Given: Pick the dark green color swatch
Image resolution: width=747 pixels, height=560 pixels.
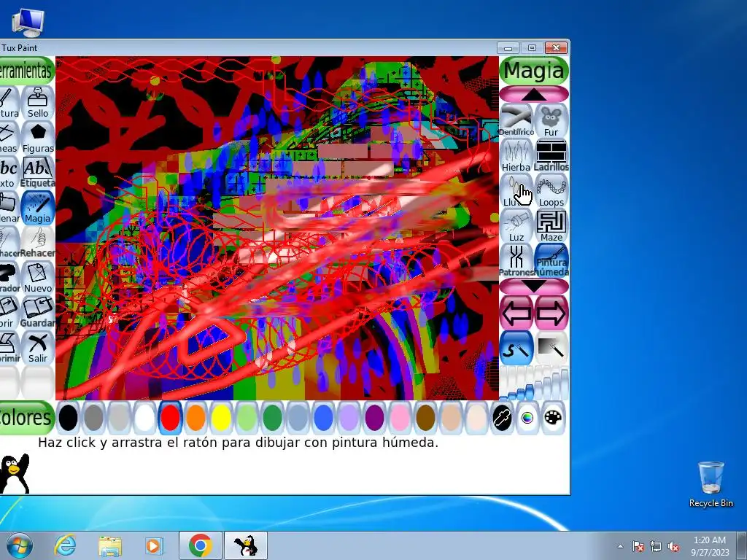Looking at the screenshot, I should tap(272, 418).
